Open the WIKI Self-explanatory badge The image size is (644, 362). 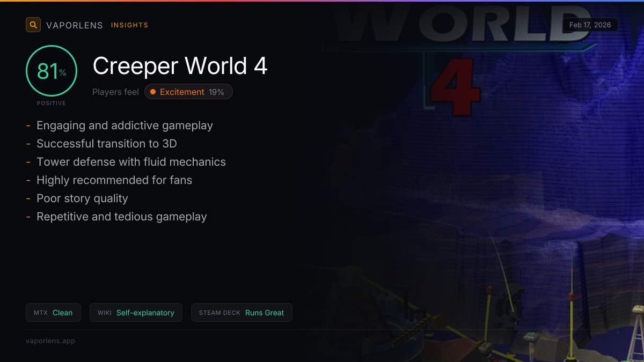136,313
